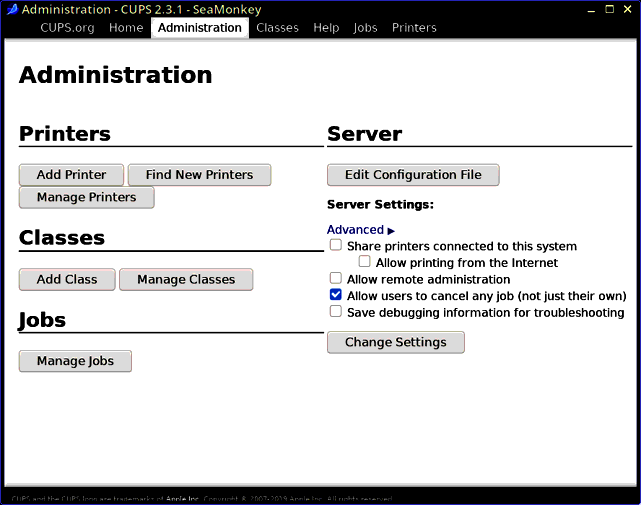
Task: Click the Manage Jobs button
Action: click(x=75, y=361)
